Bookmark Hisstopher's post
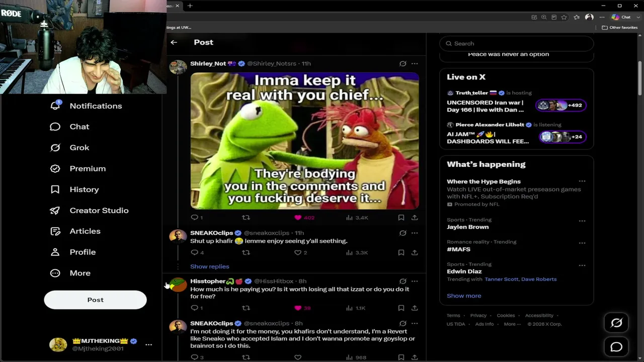This screenshot has width=644, height=362. (401, 308)
